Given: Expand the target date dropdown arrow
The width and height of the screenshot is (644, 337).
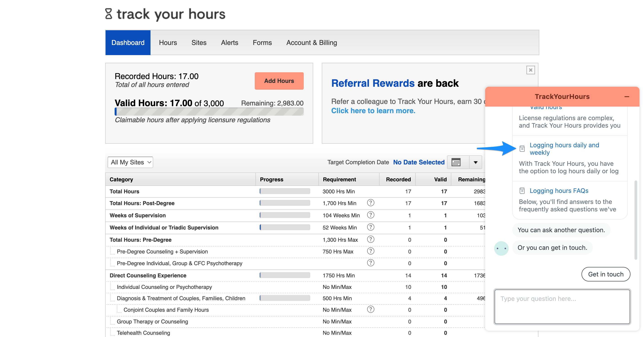Looking at the screenshot, I should coord(475,162).
